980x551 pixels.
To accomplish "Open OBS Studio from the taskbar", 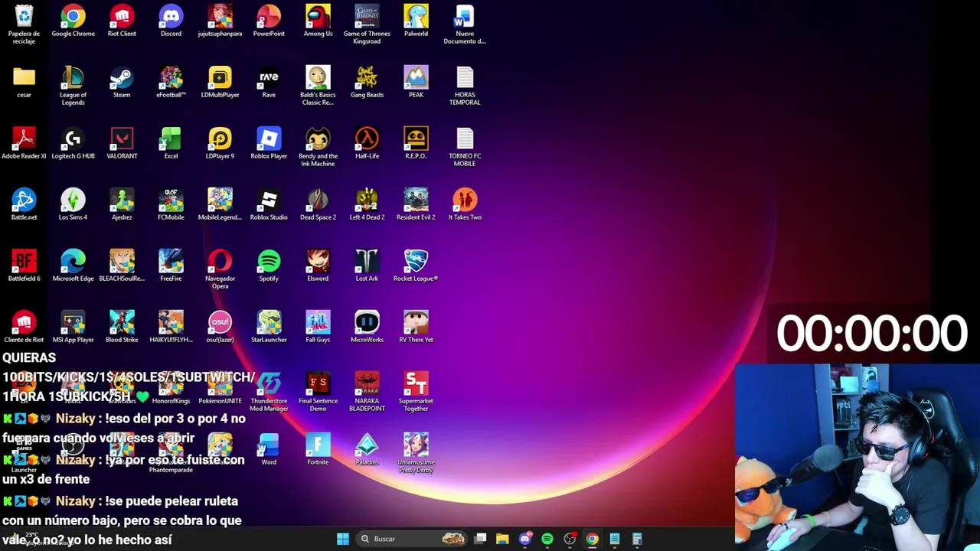I will click(570, 539).
